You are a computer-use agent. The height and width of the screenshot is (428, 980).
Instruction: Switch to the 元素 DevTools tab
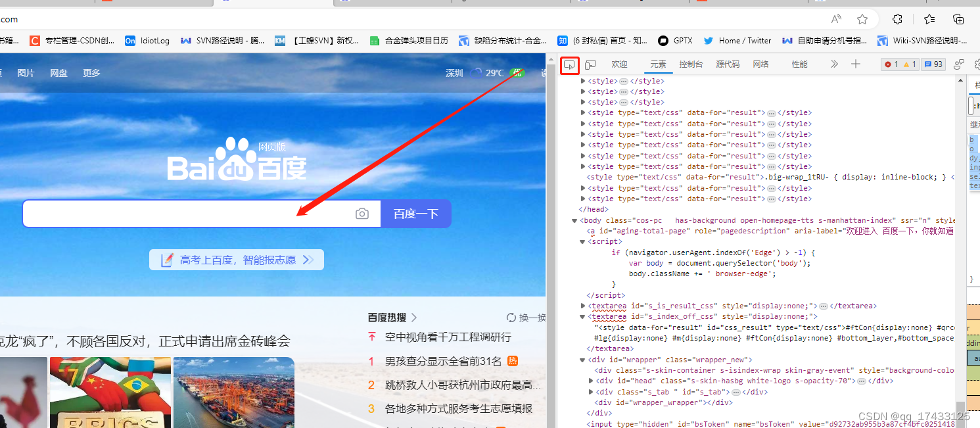[658, 64]
